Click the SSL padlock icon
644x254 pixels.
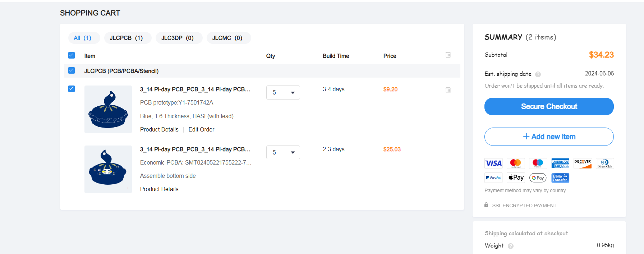[x=486, y=205]
